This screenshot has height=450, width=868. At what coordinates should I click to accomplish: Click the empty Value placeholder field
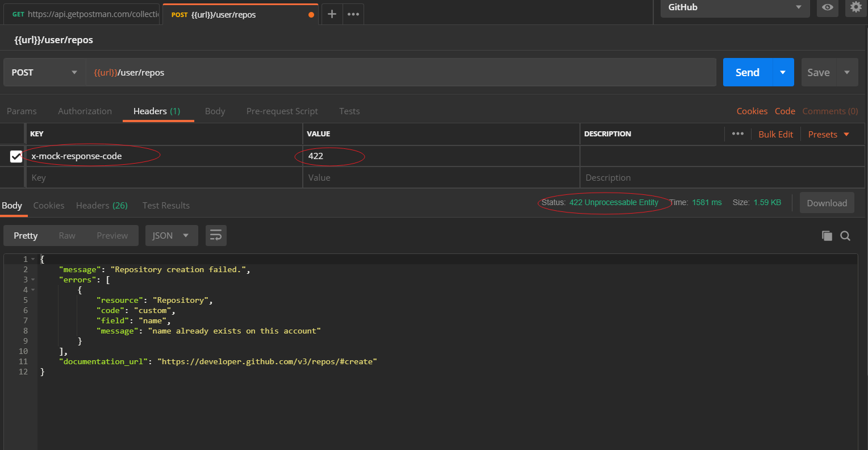coord(441,177)
